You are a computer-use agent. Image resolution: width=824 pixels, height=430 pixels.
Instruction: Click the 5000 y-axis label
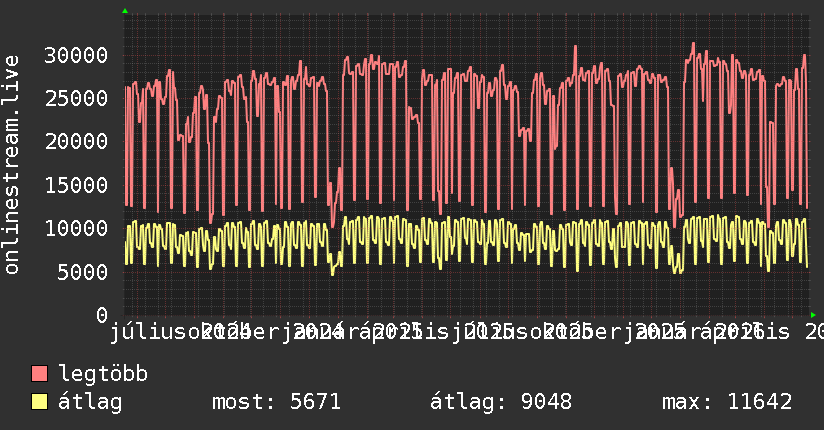pos(82,272)
